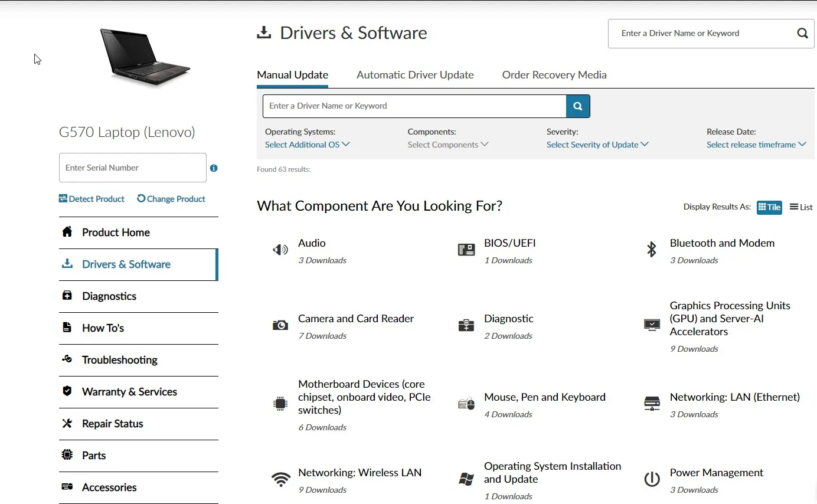Open the Select Additional OS dropdown
This screenshot has height=504, width=817.
point(308,145)
